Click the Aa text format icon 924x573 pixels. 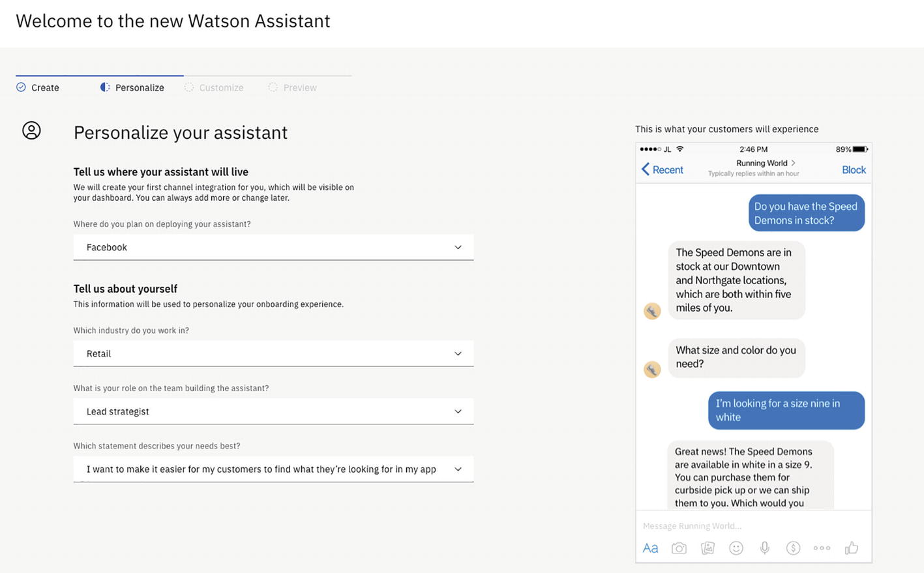650,548
